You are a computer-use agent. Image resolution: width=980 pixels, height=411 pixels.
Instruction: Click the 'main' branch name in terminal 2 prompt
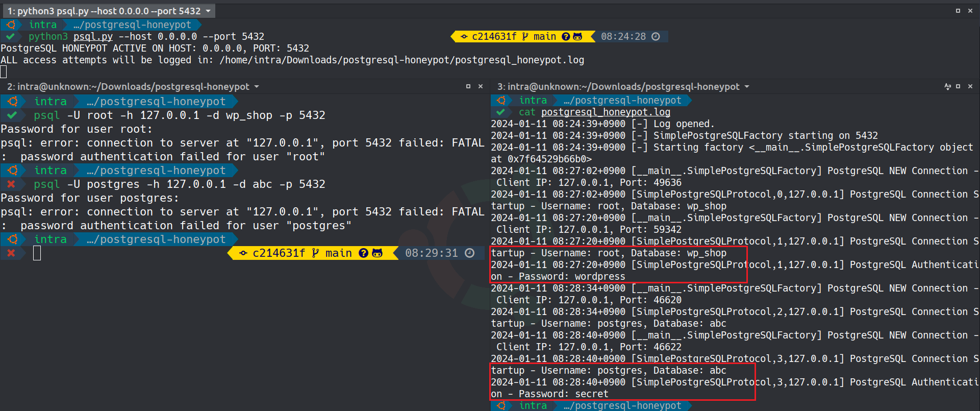(x=339, y=253)
